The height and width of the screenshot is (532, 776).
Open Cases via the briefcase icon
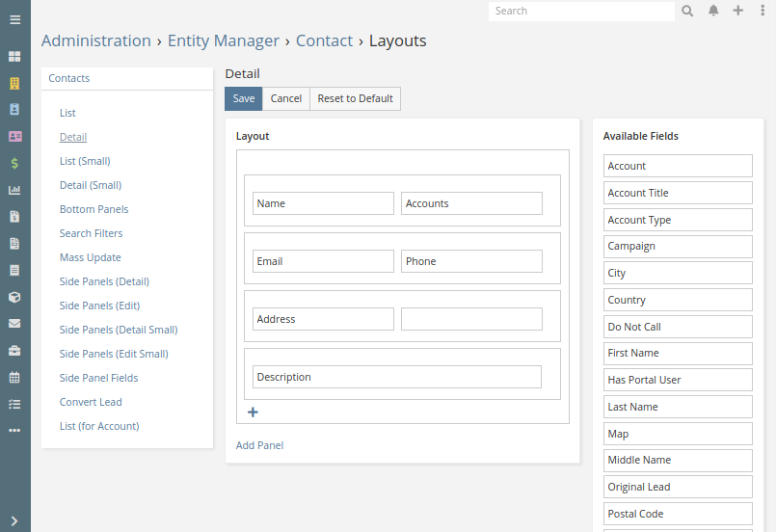click(x=14, y=351)
